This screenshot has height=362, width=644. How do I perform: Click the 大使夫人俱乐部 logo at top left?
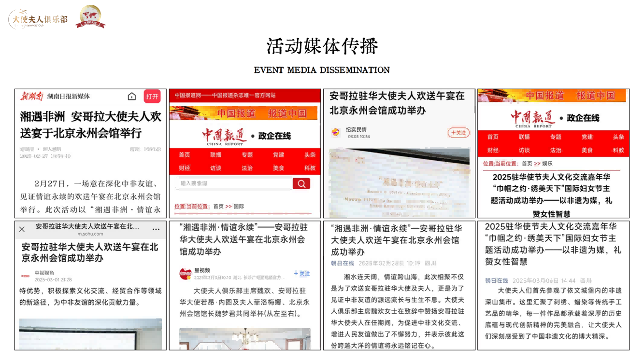(39, 19)
